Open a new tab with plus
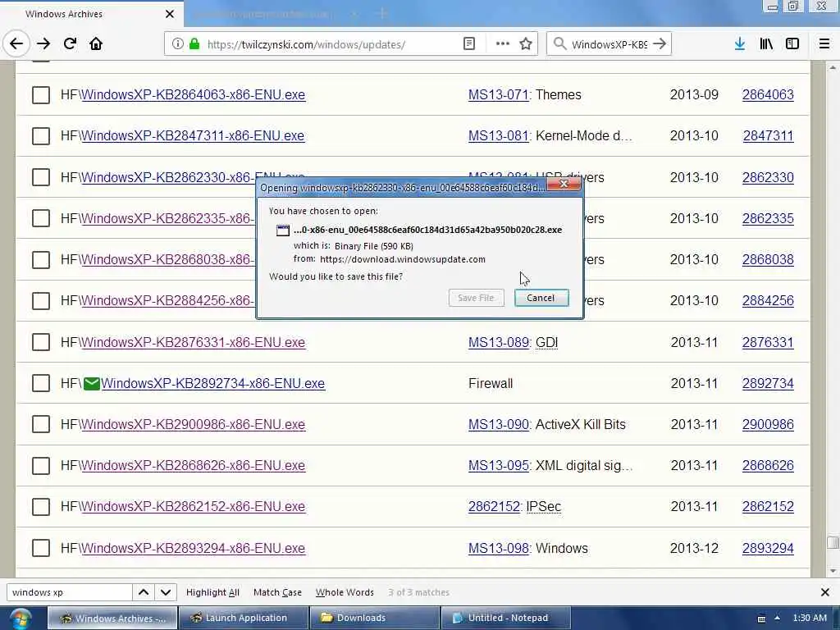The image size is (840, 630). pyautogui.click(x=382, y=14)
